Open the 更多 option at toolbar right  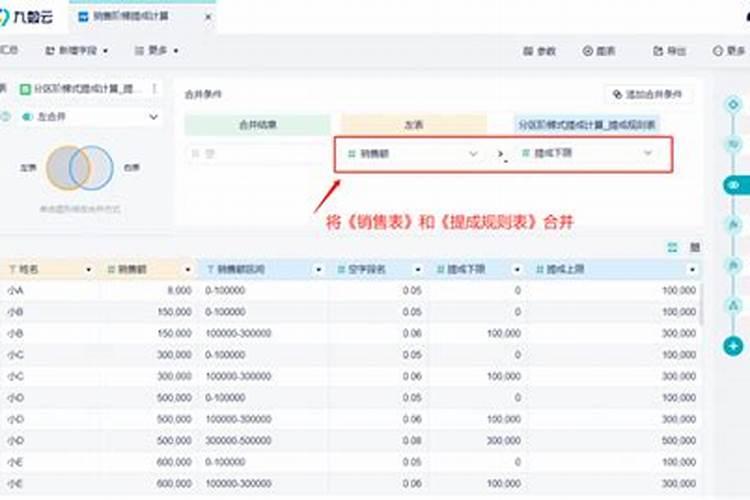[x=729, y=51]
